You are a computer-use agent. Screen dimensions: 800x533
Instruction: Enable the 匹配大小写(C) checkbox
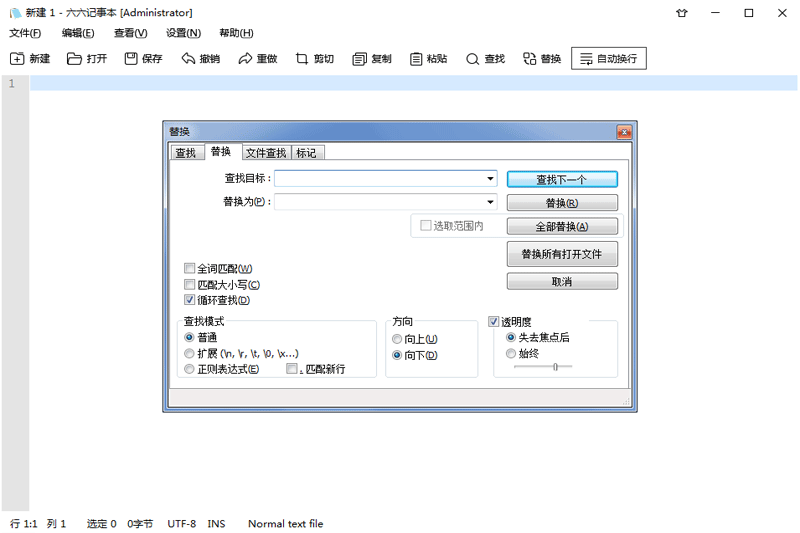click(189, 285)
